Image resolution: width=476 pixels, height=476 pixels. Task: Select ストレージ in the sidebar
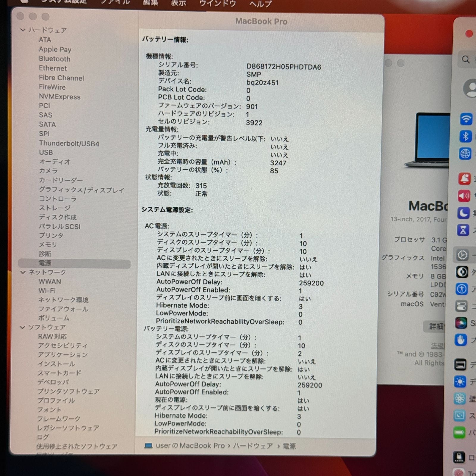pyautogui.click(x=55, y=208)
